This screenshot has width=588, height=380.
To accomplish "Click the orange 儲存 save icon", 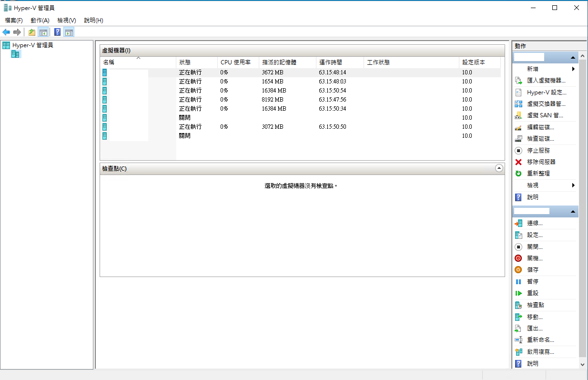I will coord(518,269).
